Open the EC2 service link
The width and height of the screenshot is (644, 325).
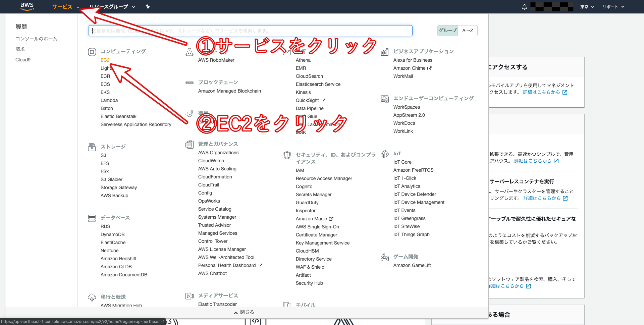pyautogui.click(x=105, y=60)
